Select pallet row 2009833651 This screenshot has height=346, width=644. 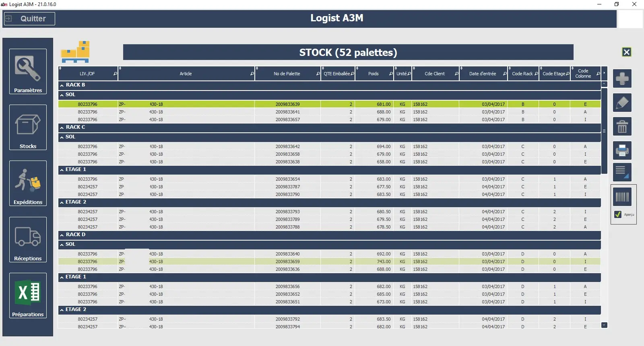(x=329, y=302)
